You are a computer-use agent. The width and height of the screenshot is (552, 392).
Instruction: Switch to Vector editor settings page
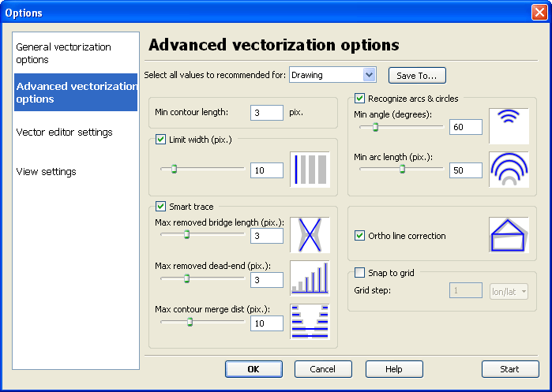(x=64, y=132)
